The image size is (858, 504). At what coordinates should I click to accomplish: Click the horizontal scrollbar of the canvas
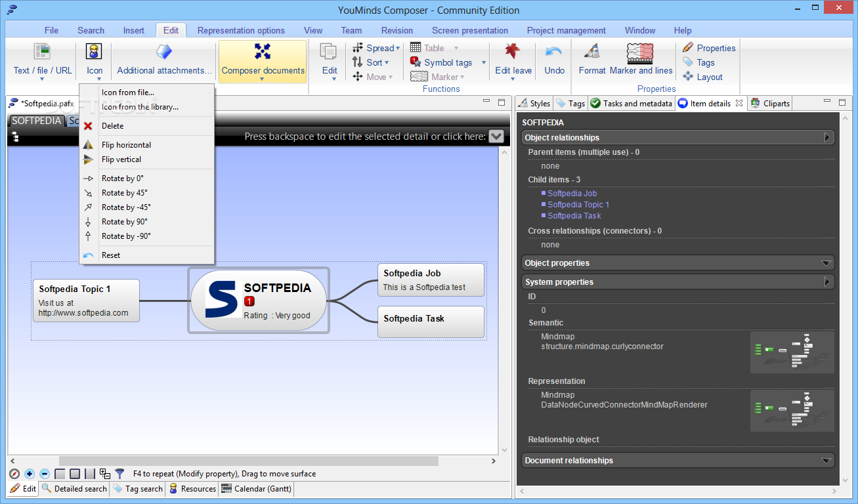click(x=248, y=461)
